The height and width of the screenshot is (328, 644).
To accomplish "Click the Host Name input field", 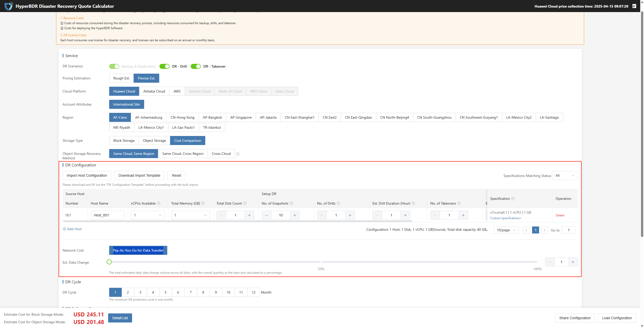I will (108, 215).
